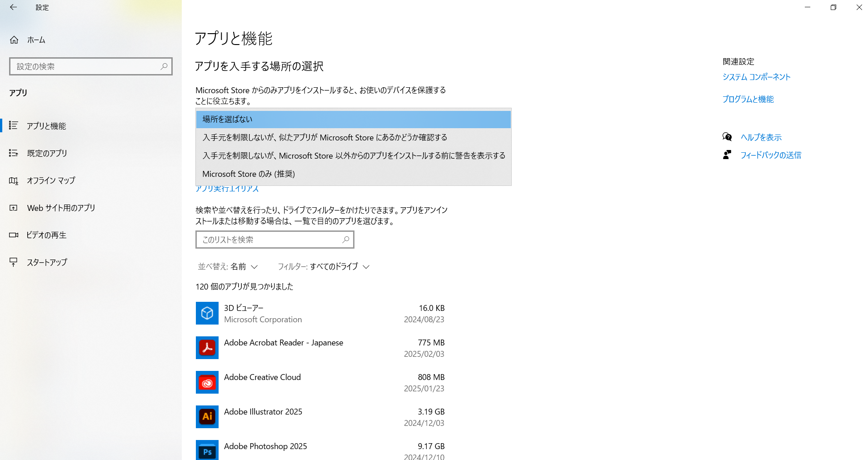Select the warn-before-installing non-Store apps option
The image size is (868, 460).
354,155
